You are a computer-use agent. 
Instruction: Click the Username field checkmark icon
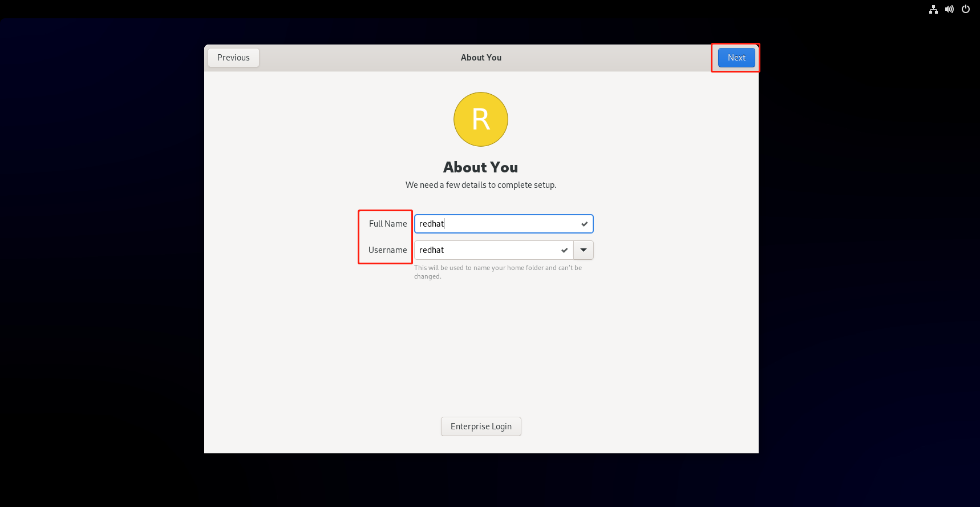click(x=564, y=251)
